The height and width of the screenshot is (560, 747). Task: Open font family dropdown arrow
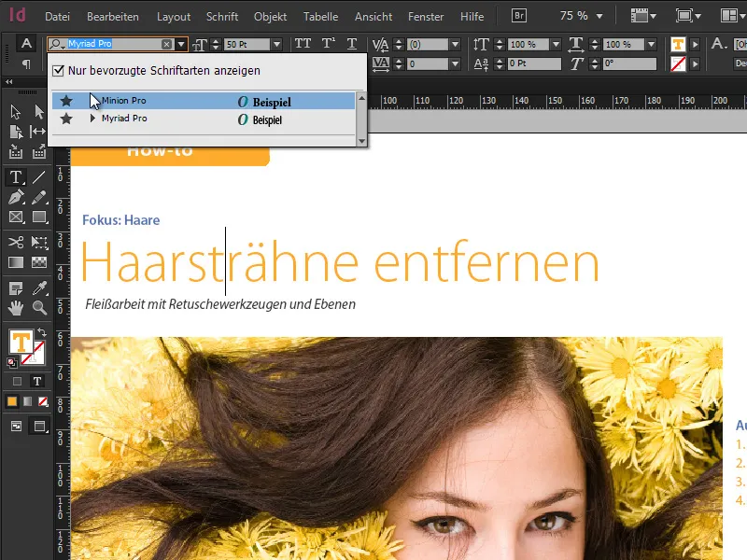pos(181,44)
